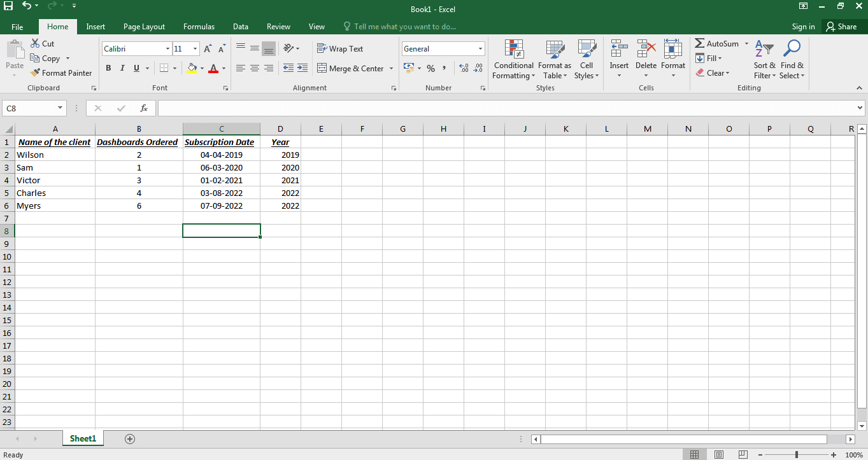Switch to the Formulas tab
This screenshot has width=868, height=460.
tap(199, 27)
